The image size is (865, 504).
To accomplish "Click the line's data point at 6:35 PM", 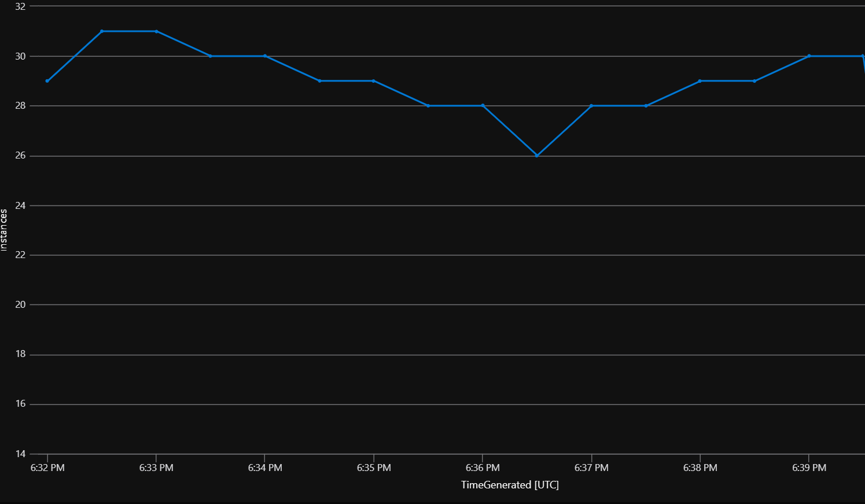I will tap(374, 81).
